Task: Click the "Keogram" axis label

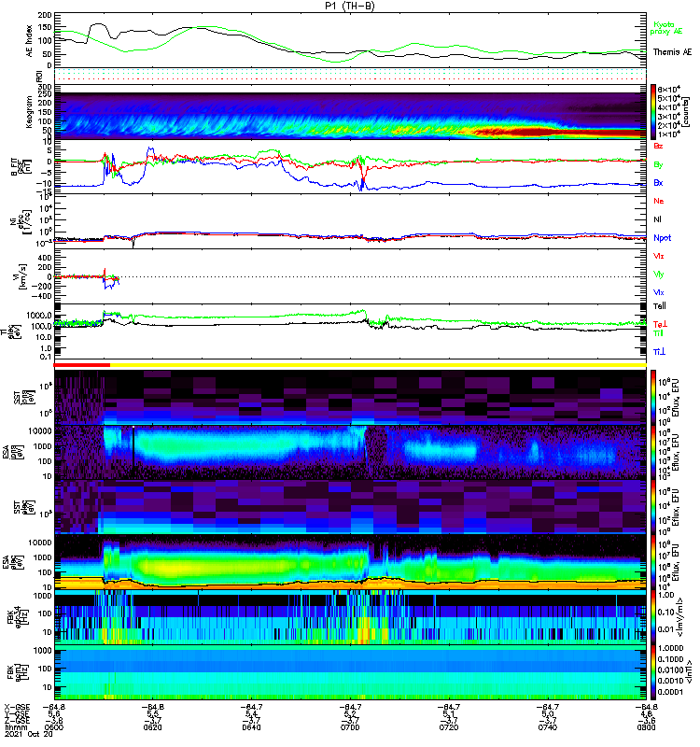Action: coord(29,112)
